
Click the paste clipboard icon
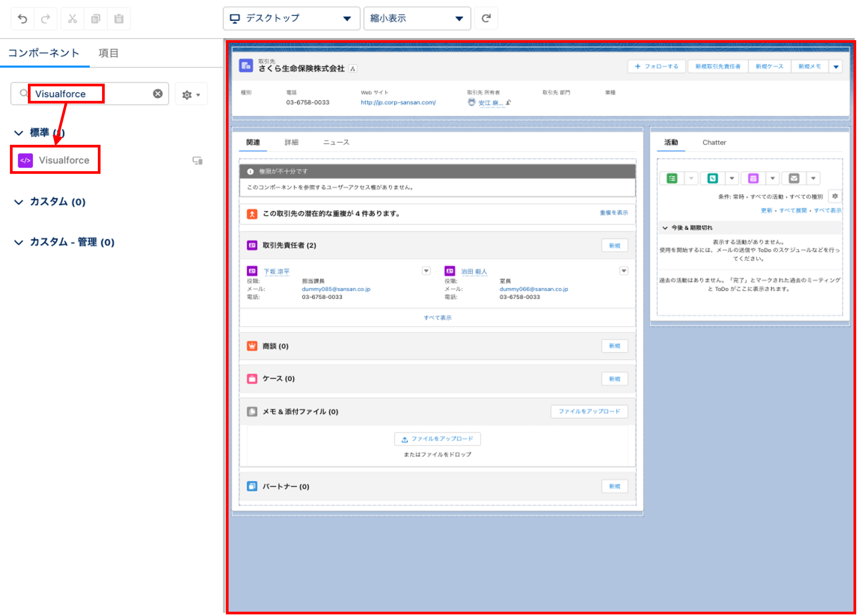tap(119, 18)
